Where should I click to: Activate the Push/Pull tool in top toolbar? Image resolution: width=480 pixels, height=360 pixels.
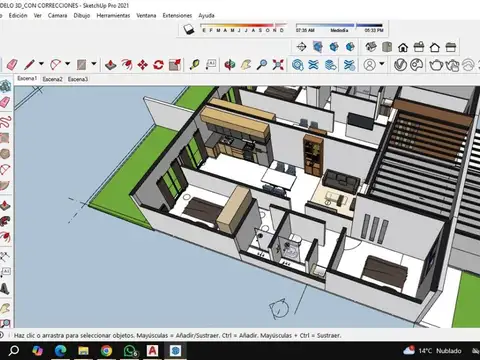click(x=110, y=65)
